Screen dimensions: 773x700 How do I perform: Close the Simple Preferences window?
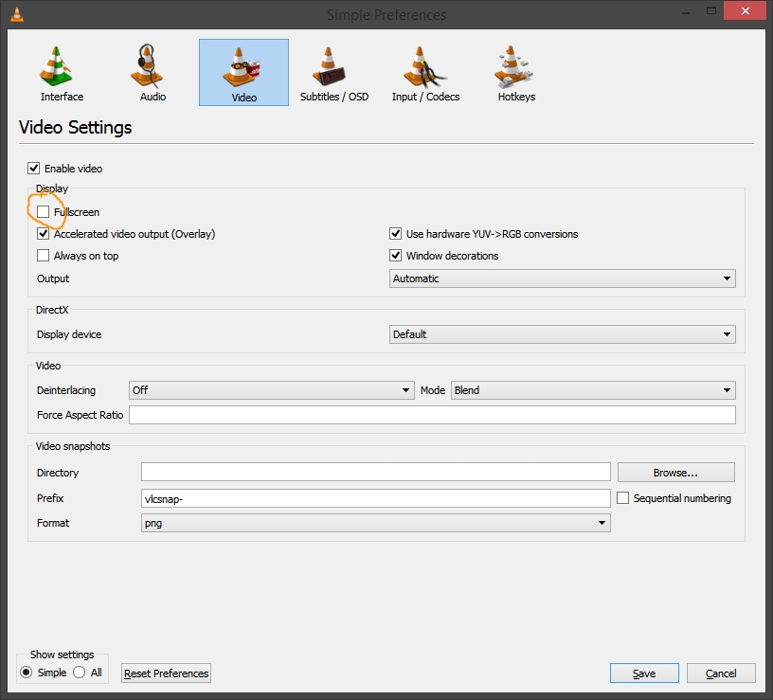(745, 10)
